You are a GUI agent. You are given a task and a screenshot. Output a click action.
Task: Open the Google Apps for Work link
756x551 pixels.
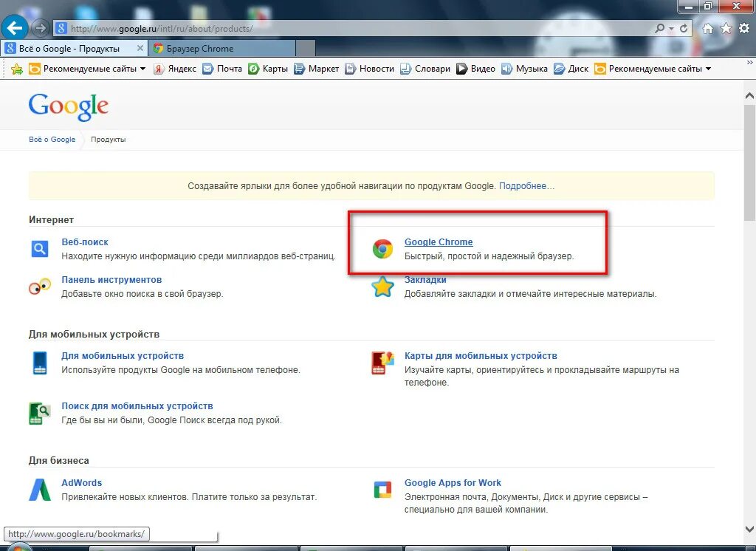click(x=453, y=483)
